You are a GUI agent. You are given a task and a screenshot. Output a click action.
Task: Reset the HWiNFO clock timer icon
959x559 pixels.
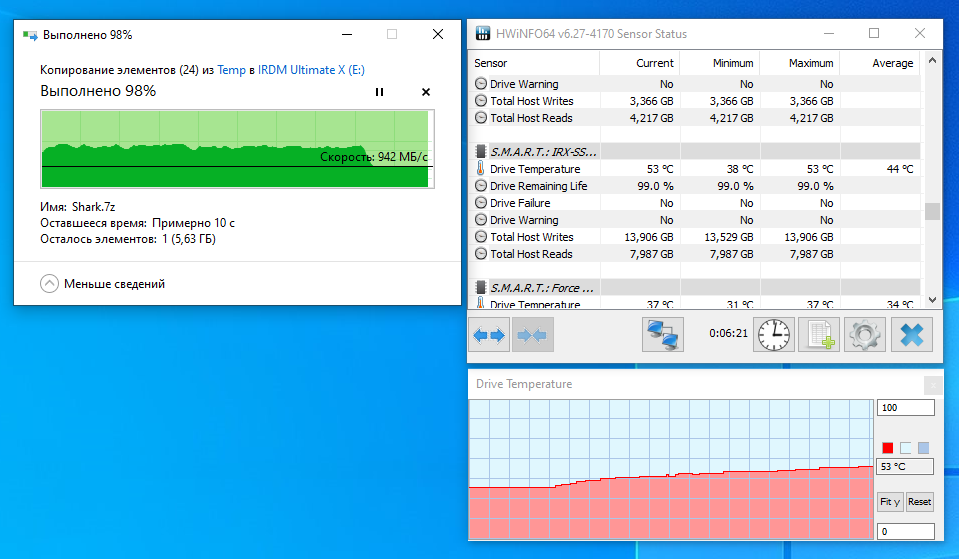(774, 335)
